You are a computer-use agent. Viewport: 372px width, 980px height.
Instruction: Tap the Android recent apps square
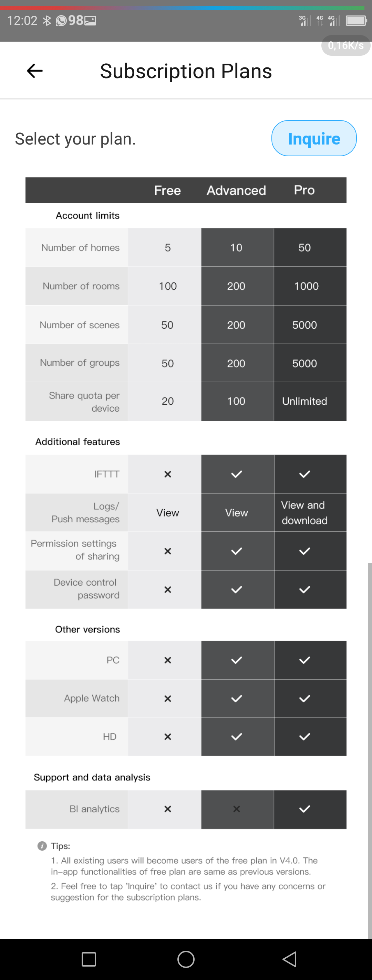(89, 959)
